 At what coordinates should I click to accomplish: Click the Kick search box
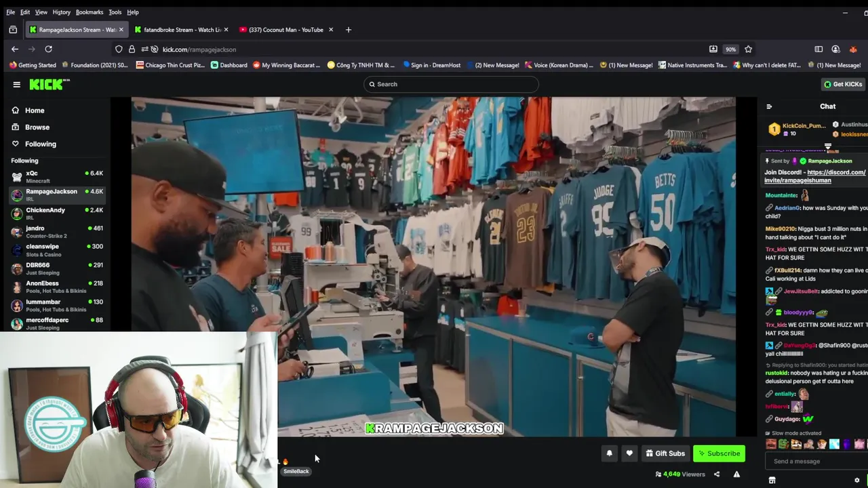[451, 84]
